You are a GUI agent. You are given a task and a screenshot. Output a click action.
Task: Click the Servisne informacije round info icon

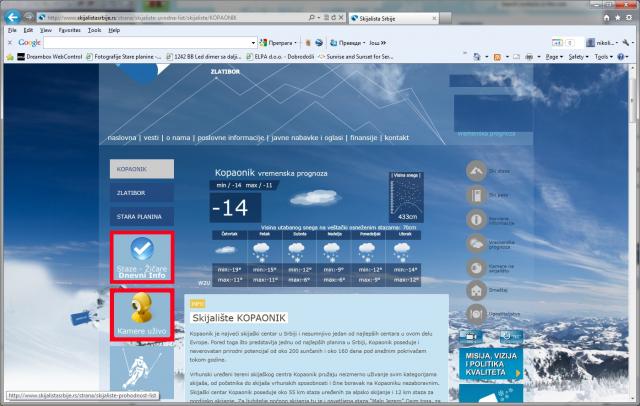click(x=476, y=220)
